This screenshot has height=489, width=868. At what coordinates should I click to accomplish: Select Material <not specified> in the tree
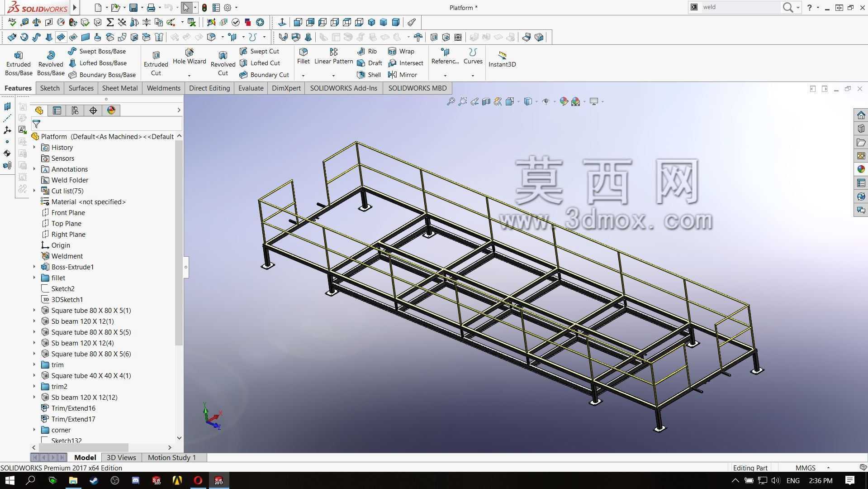pos(89,201)
